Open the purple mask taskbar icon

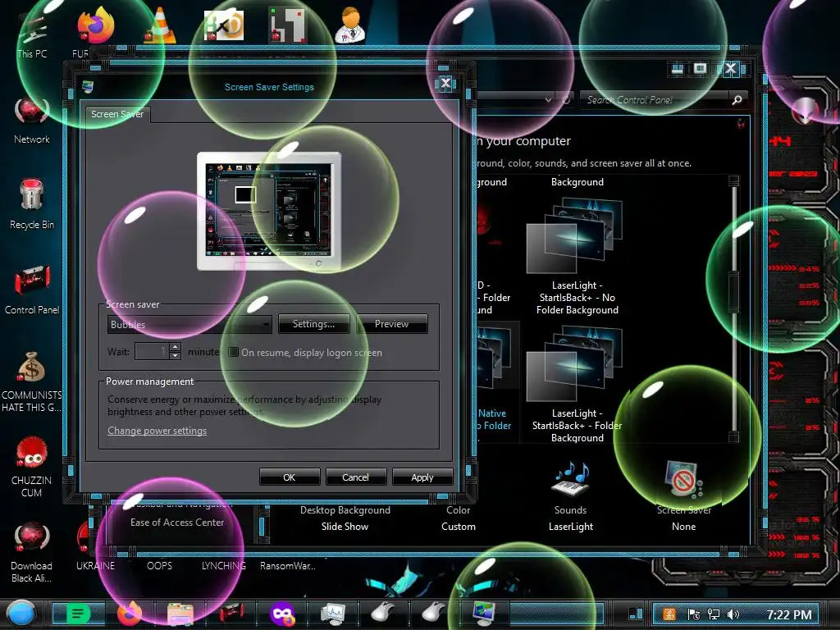coord(282,614)
